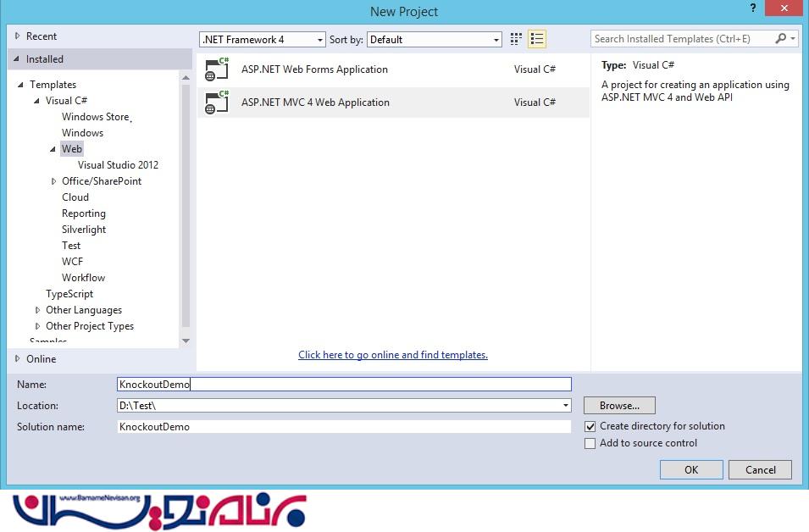
Task: Collapse the Installed section
Action: pos(17,59)
